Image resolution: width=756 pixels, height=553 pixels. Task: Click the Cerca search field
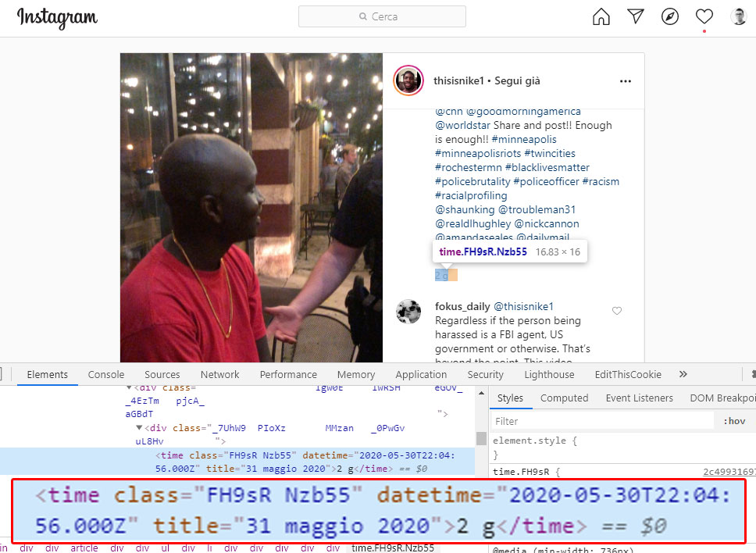382,17
